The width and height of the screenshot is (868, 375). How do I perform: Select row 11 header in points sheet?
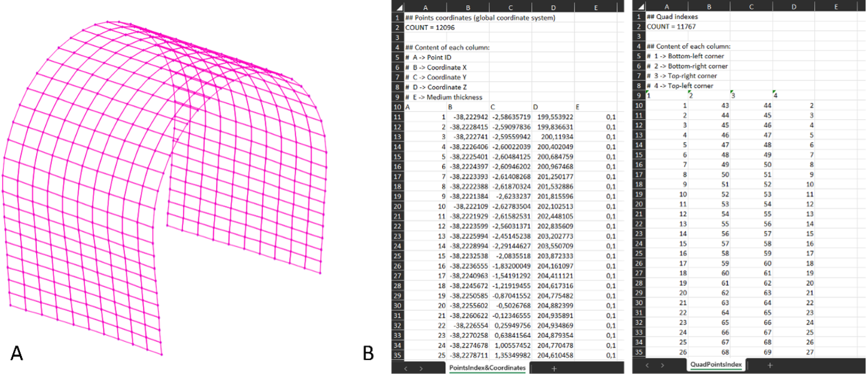point(398,117)
